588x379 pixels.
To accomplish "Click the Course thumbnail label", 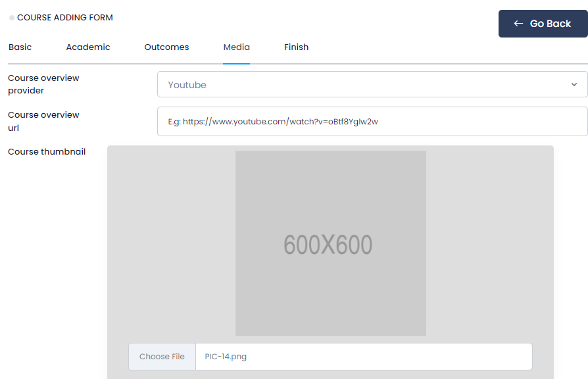I will click(x=47, y=152).
